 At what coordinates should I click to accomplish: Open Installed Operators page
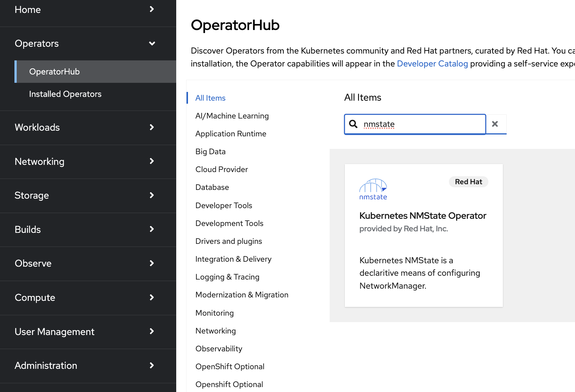[x=65, y=94]
